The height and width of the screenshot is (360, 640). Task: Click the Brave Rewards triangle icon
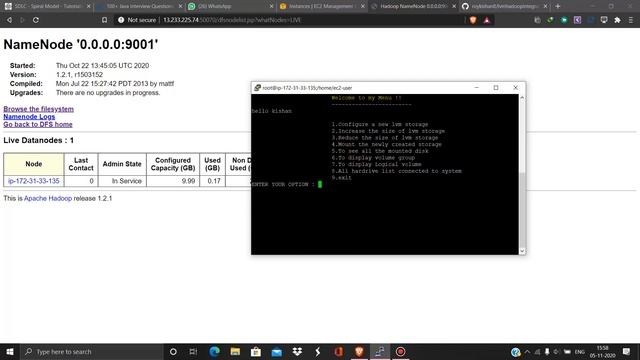487,20
